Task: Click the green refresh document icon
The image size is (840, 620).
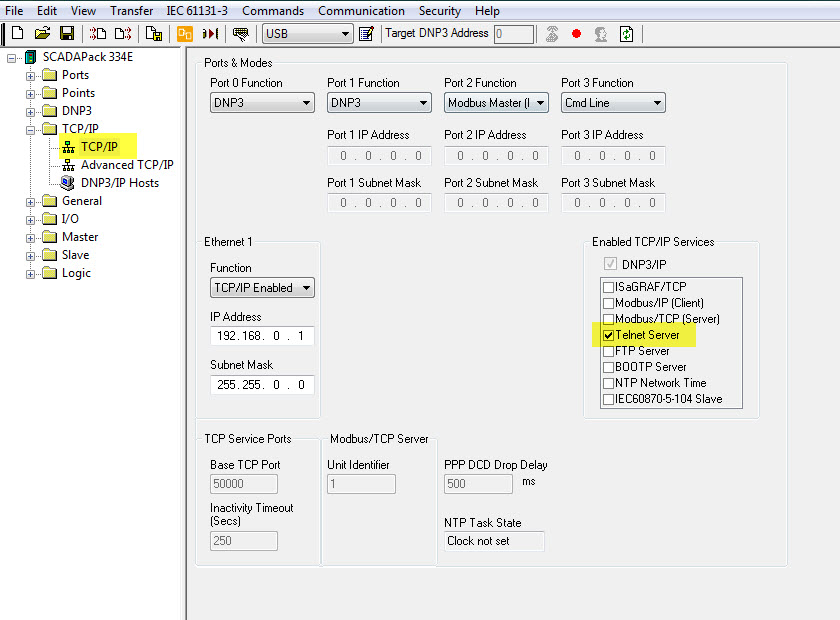Action: point(626,34)
